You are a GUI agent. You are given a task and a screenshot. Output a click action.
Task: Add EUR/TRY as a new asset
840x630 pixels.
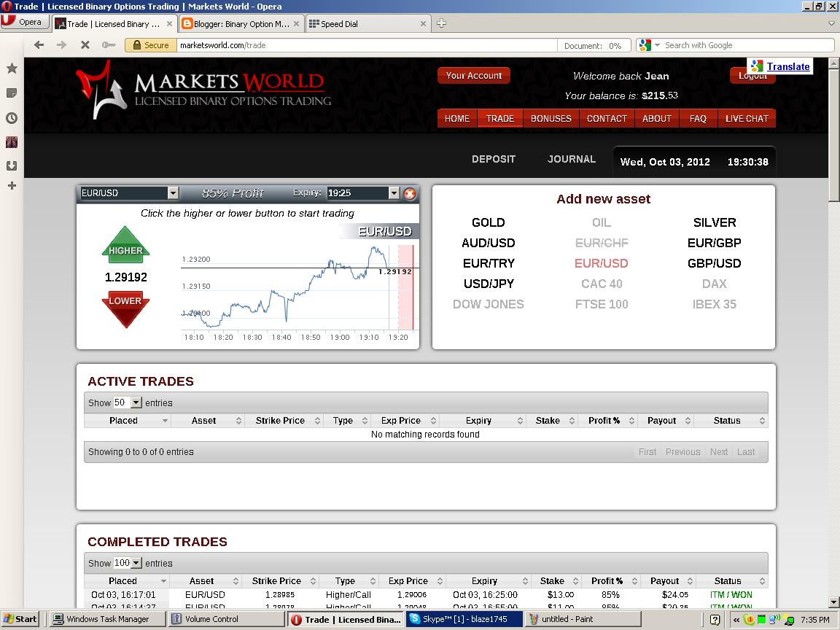[488, 263]
